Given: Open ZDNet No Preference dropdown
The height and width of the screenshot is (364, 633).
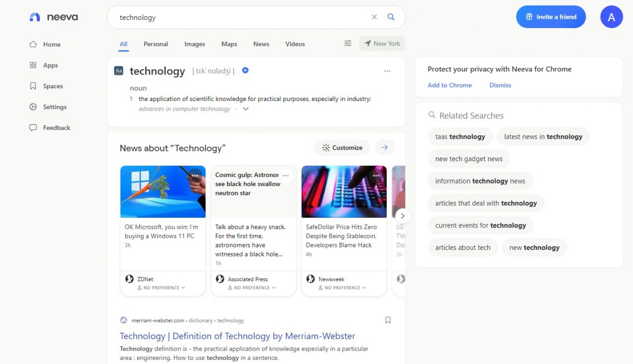Looking at the screenshot, I should pos(161,288).
